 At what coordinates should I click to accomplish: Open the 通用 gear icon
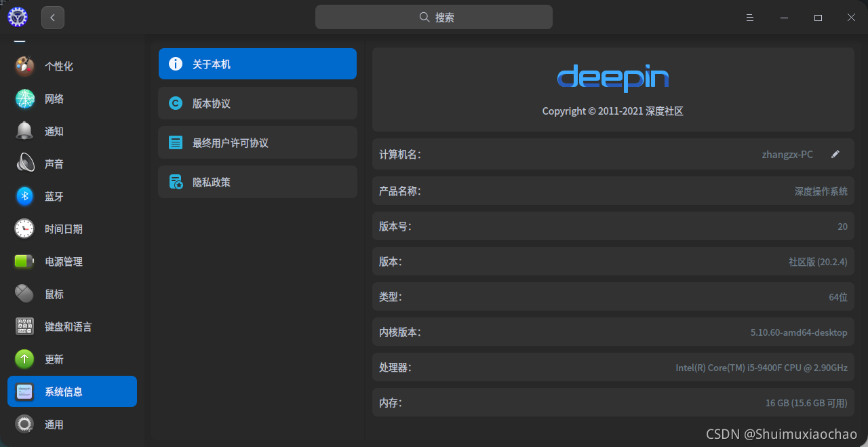pyautogui.click(x=25, y=425)
